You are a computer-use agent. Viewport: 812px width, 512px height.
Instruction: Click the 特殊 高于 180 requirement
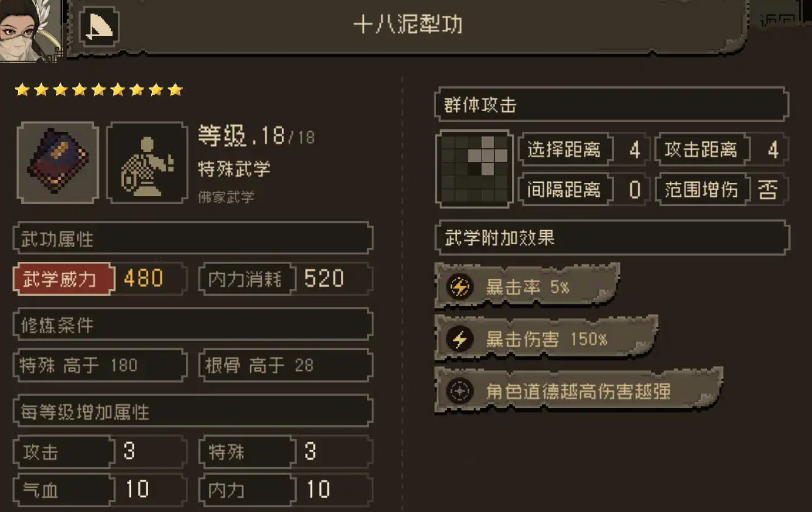click(100, 366)
